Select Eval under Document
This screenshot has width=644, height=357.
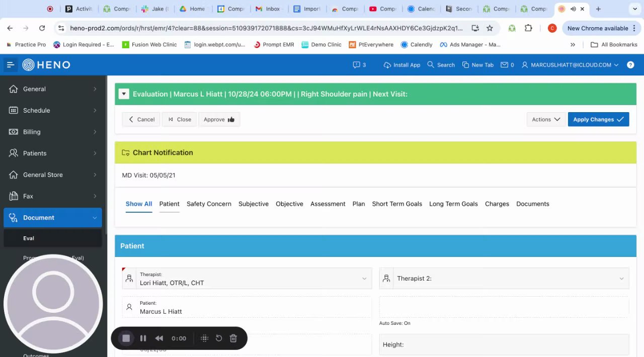click(53, 238)
